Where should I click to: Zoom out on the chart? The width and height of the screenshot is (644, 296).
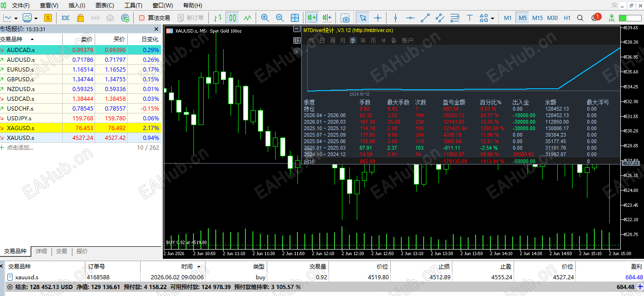[280, 18]
